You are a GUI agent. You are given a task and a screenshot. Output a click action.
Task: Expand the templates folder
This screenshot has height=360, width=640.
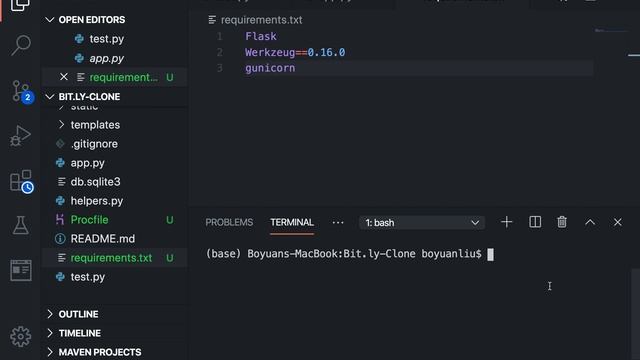[95, 125]
